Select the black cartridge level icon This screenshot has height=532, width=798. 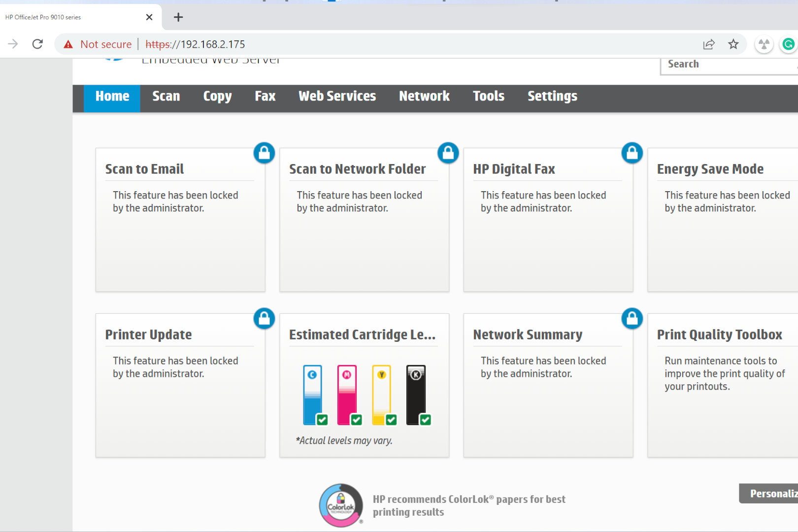click(x=416, y=395)
